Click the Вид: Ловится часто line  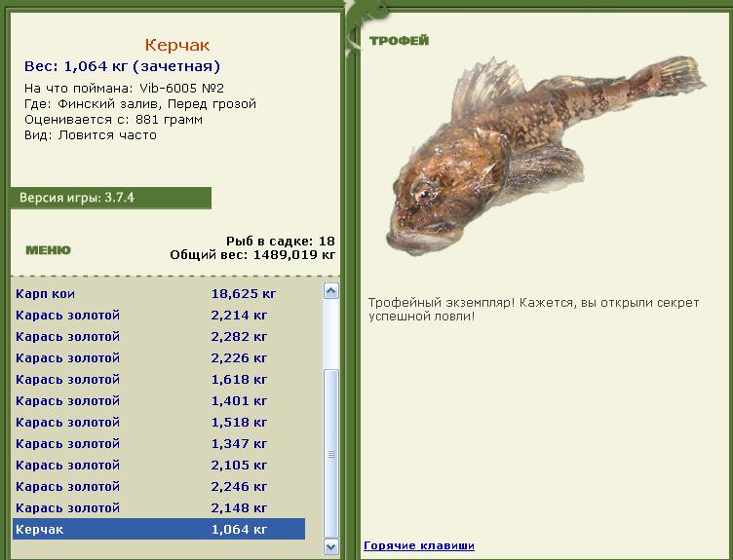[x=91, y=135]
